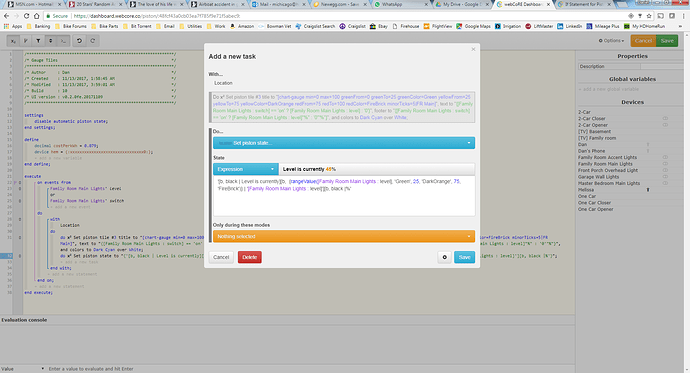Switch to Newegg.com browser tab

tap(340, 4)
